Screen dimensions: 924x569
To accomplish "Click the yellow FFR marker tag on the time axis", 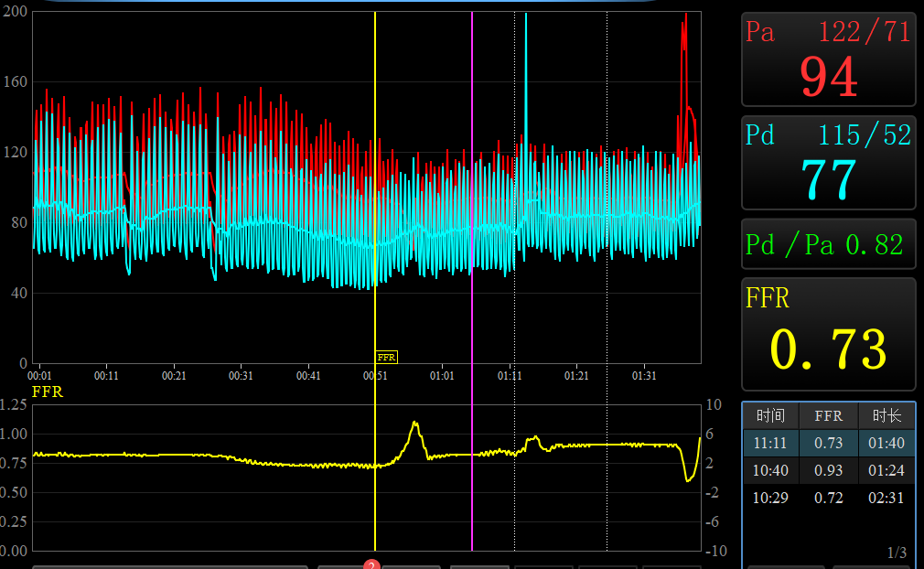I will click(x=386, y=358).
